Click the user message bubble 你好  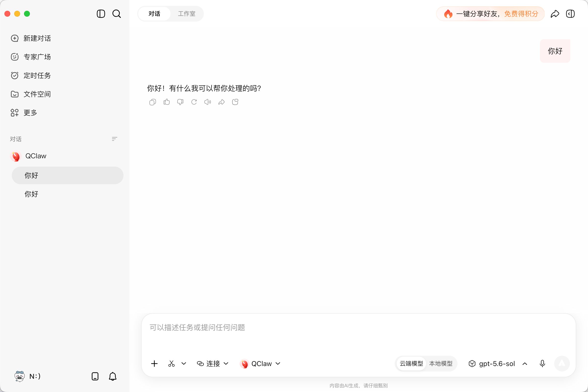555,51
